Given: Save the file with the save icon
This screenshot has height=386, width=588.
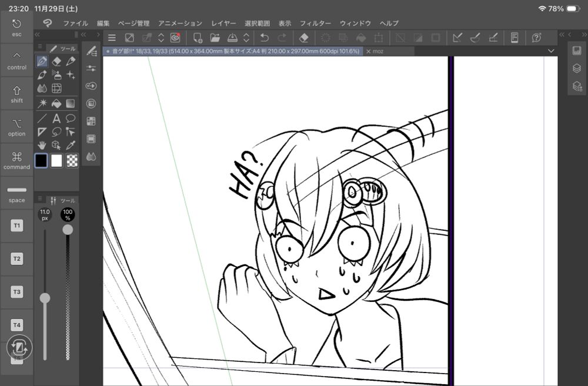Looking at the screenshot, I should click(x=232, y=38).
